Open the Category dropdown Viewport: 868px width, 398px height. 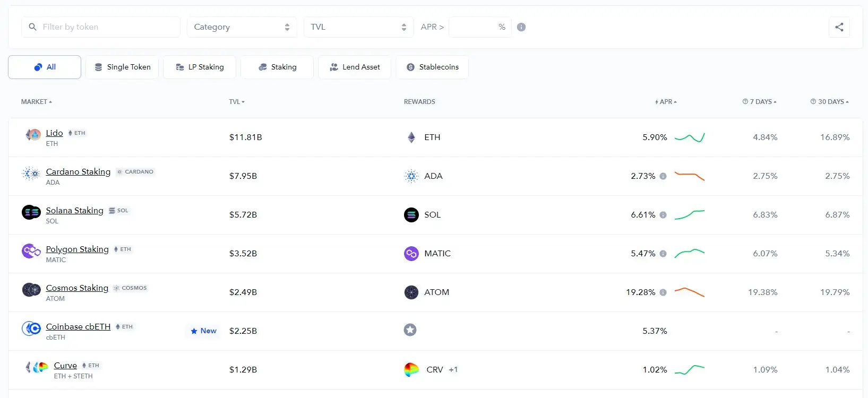pyautogui.click(x=242, y=27)
